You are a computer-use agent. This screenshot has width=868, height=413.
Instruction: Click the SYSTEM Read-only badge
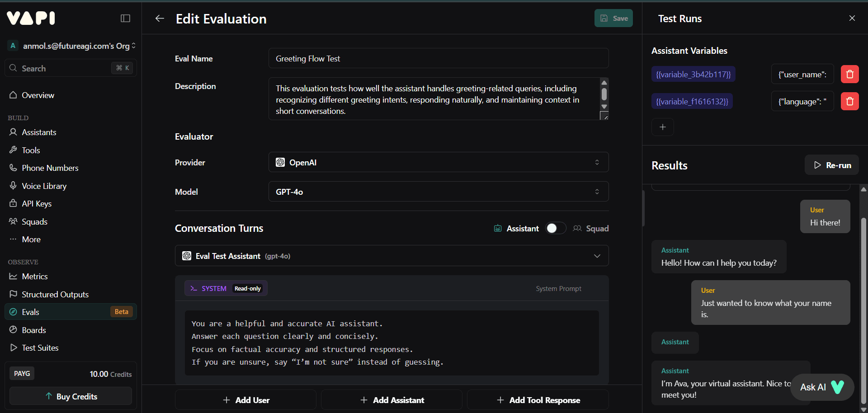point(226,288)
